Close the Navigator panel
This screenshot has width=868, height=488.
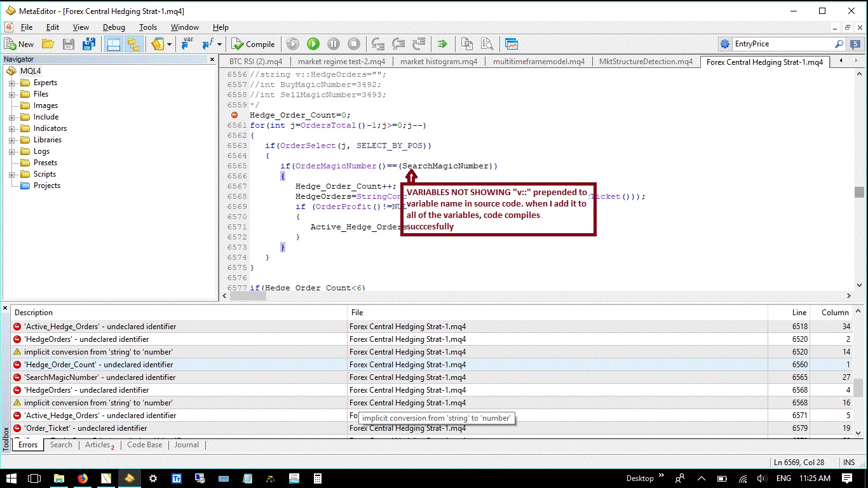coord(213,59)
